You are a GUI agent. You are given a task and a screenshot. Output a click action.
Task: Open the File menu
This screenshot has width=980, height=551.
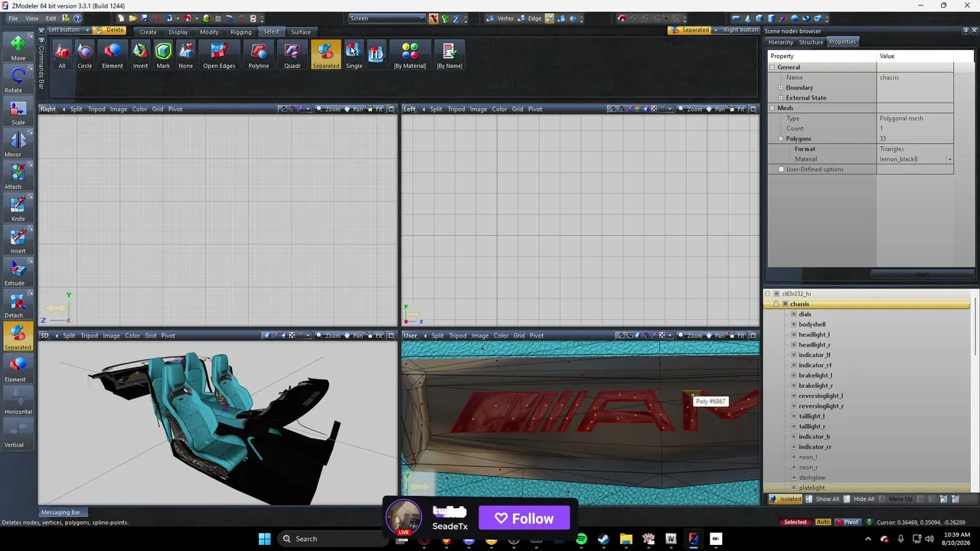[x=13, y=18]
